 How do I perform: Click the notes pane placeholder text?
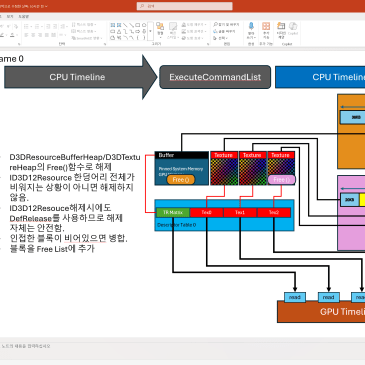pos(26,346)
